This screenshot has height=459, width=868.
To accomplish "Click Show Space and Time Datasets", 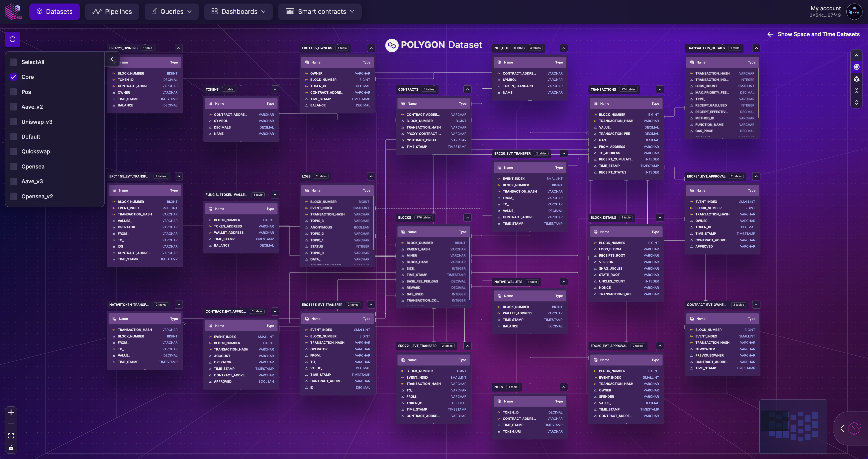I will tap(813, 34).
